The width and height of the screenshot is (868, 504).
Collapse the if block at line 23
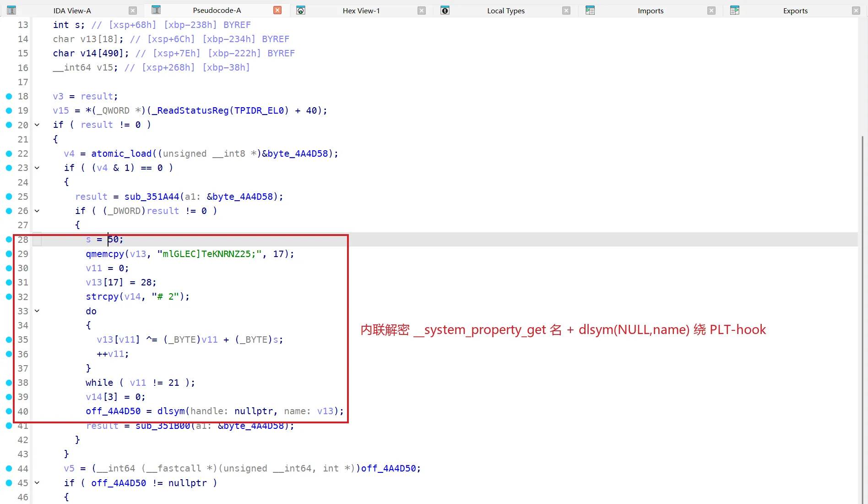pos(37,168)
